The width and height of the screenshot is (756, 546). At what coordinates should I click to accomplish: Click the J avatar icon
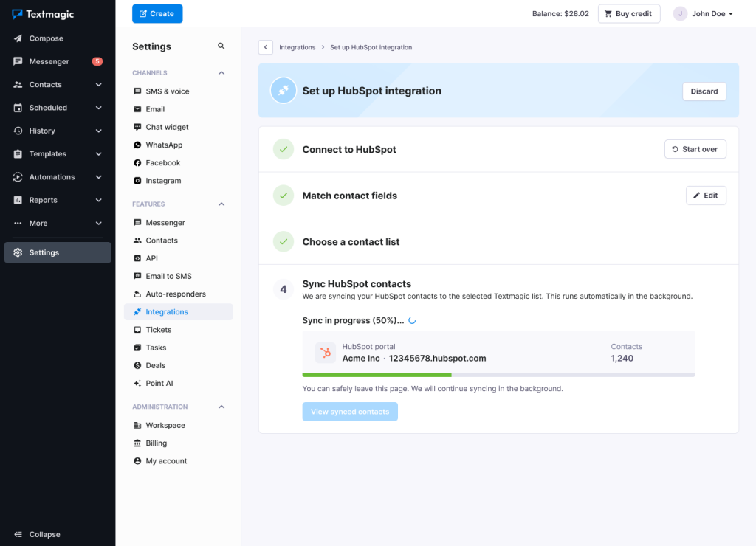(x=680, y=13)
